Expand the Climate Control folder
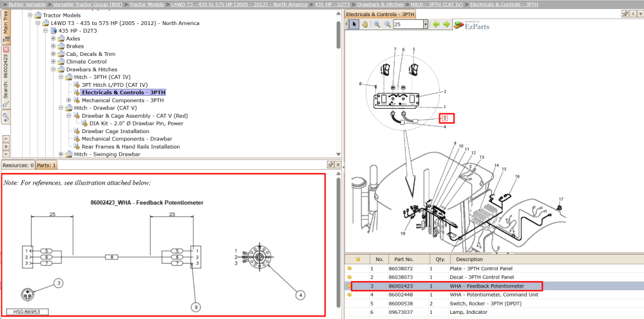The width and height of the screenshot is (644, 319). tap(53, 62)
